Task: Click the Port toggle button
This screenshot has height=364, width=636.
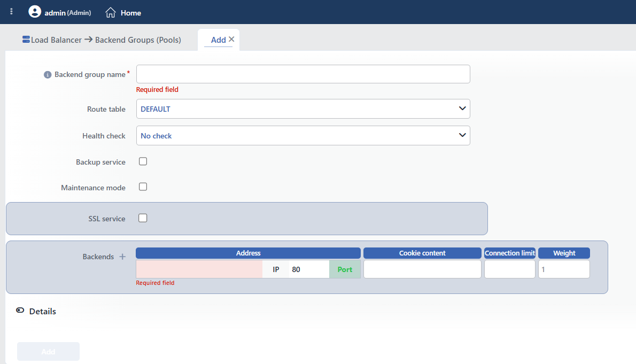Action: pyautogui.click(x=345, y=269)
